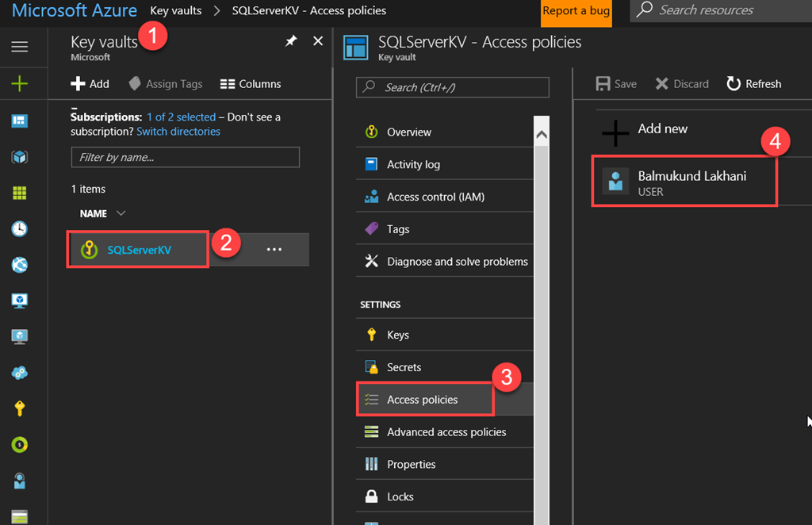Open the hamburger menu in left sidebar
Screen dimensions: 812x525
(x=20, y=47)
